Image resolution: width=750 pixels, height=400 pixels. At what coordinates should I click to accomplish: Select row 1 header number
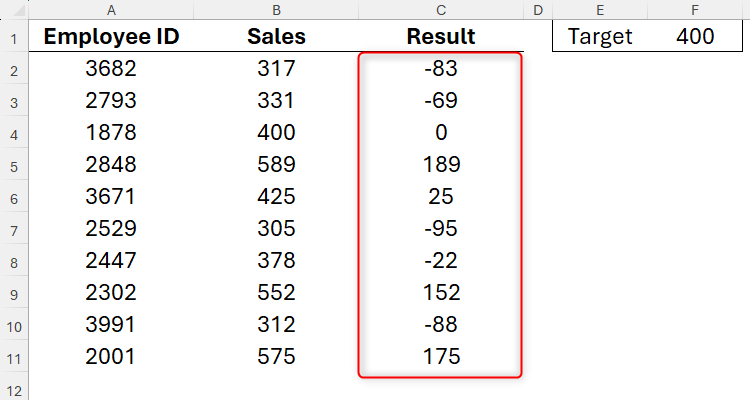point(14,37)
